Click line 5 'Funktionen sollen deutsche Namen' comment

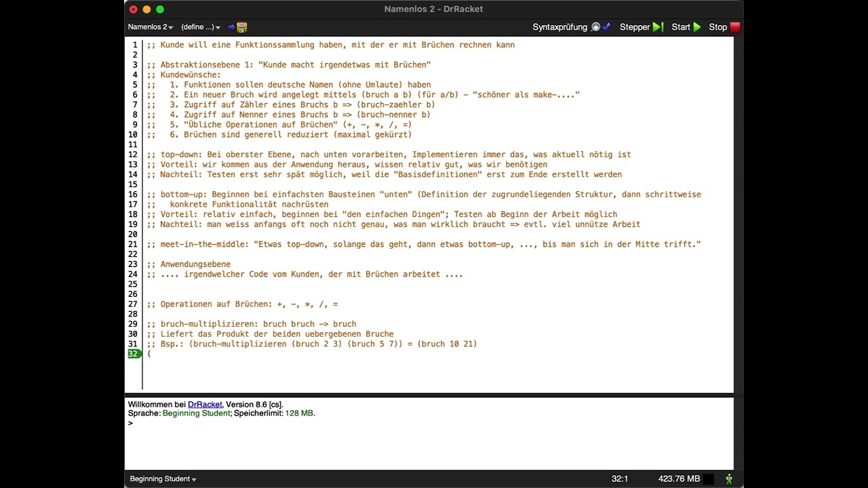point(289,85)
